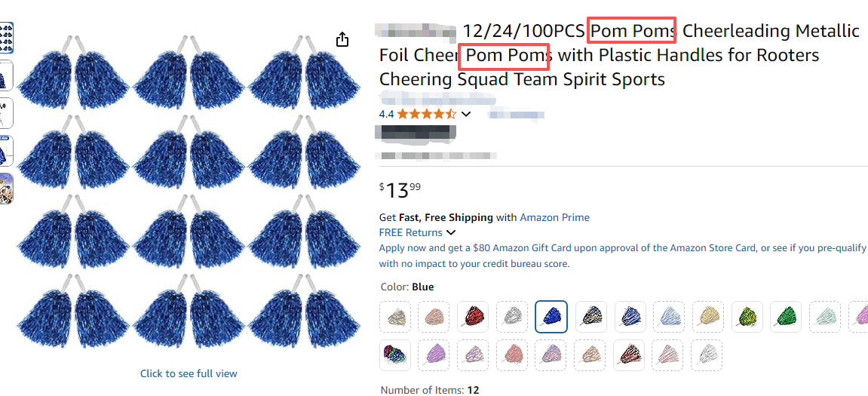The width and height of the screenshot is (868, 396).
Task: Choose the blue and white pom pom swatch
Action: pos(630,317)
